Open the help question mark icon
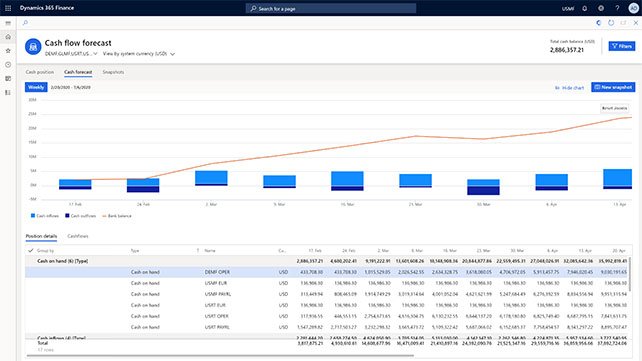The height and width of the screenshot is (361, 642). [617, 8]
